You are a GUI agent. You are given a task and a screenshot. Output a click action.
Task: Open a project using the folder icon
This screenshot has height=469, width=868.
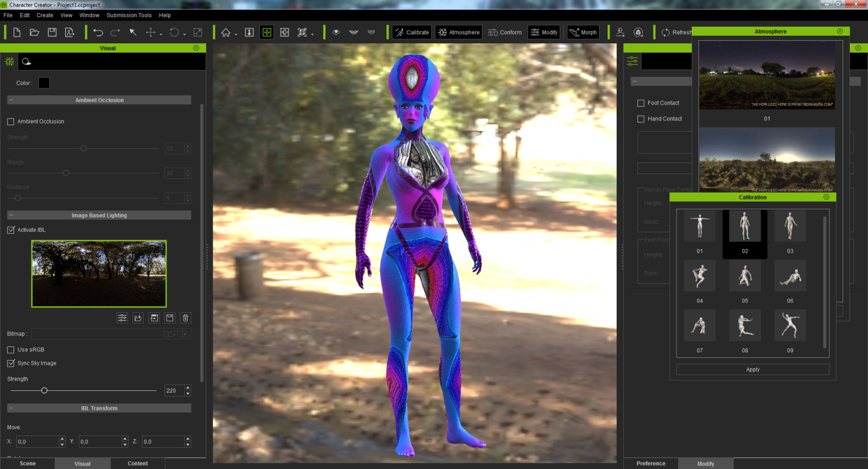pyautogui.click(x=34, y=33)
